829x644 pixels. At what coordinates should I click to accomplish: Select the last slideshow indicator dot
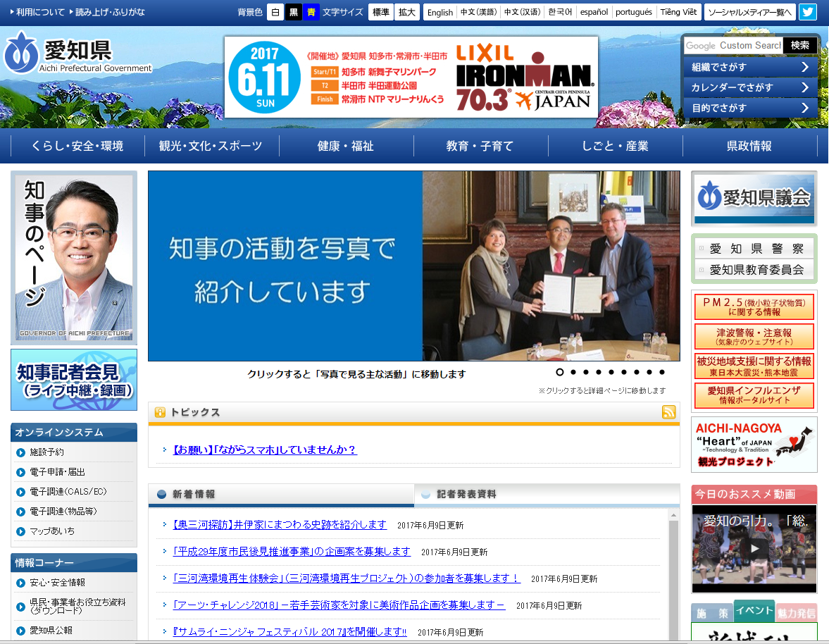(661, 372)
